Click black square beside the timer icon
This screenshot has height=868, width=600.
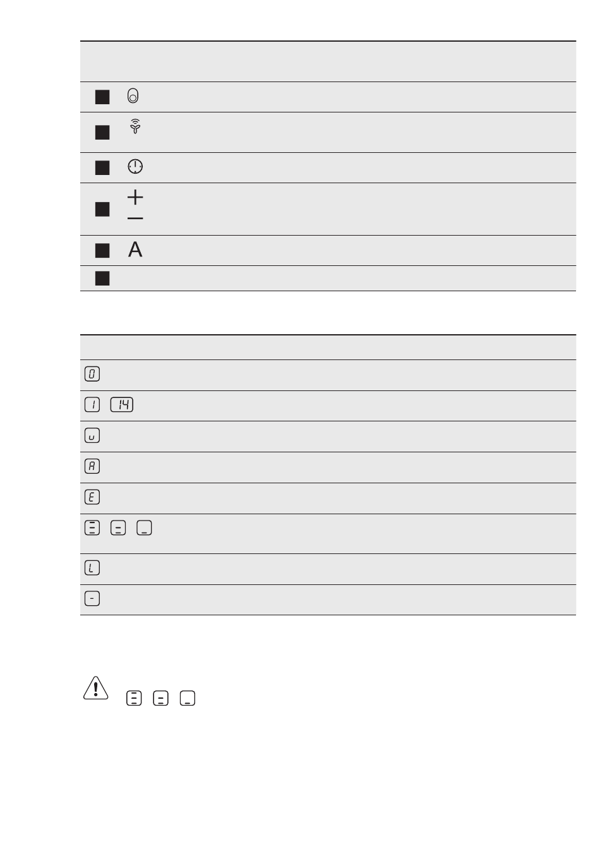point(102,167)
